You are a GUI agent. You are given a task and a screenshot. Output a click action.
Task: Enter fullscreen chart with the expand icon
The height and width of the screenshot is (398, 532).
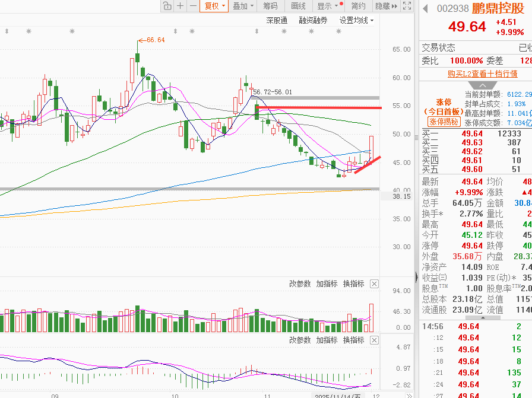[x=407, y=6]
